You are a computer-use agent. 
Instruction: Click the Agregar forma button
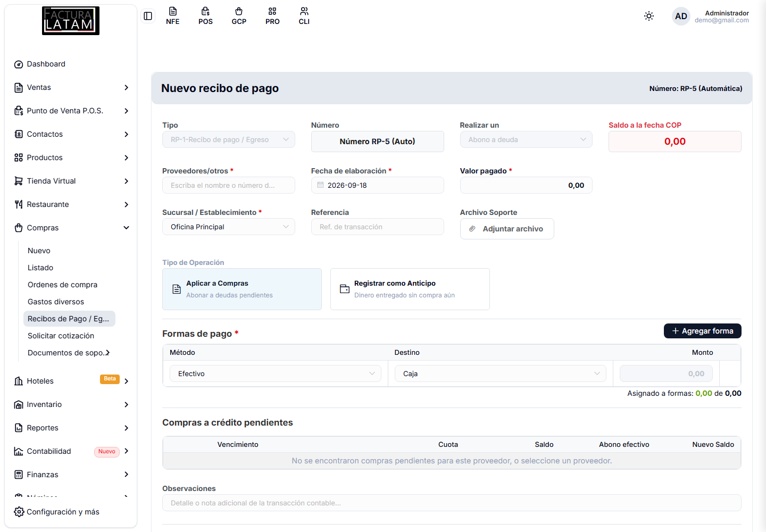[x=702, y=331]
